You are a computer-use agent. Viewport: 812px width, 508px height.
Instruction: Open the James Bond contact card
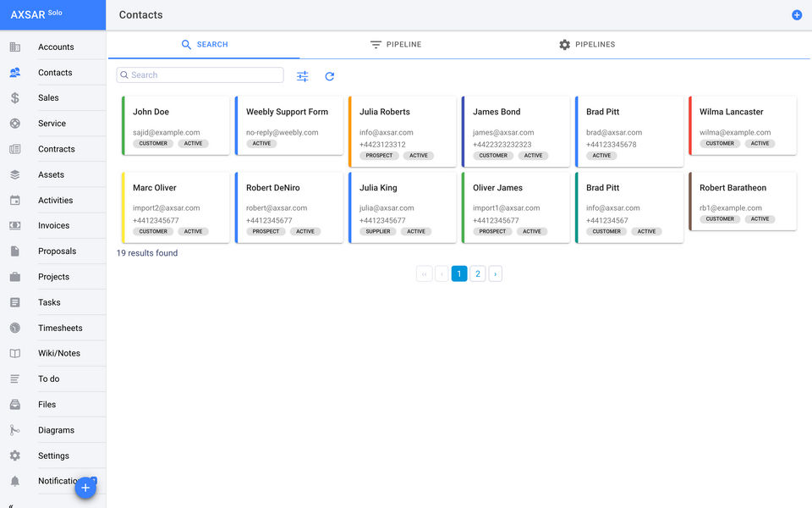point(516,125)
